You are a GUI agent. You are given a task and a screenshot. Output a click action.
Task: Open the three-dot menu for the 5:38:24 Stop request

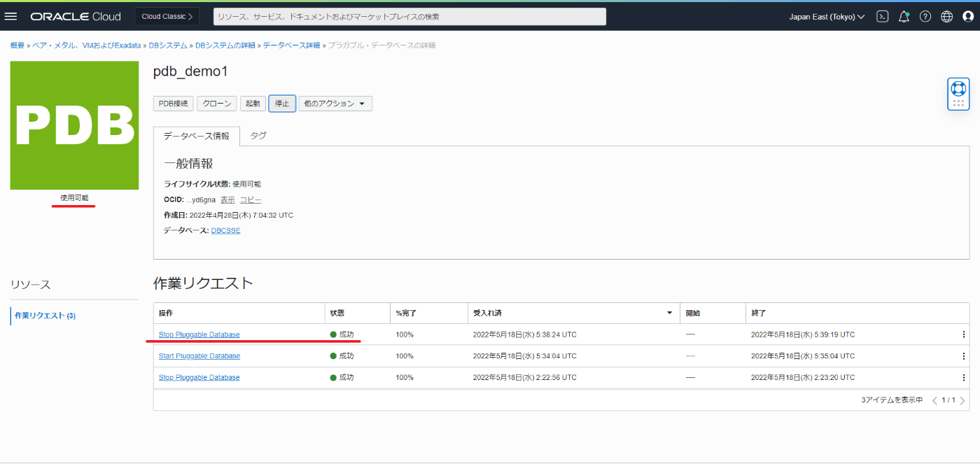[963, 335]
